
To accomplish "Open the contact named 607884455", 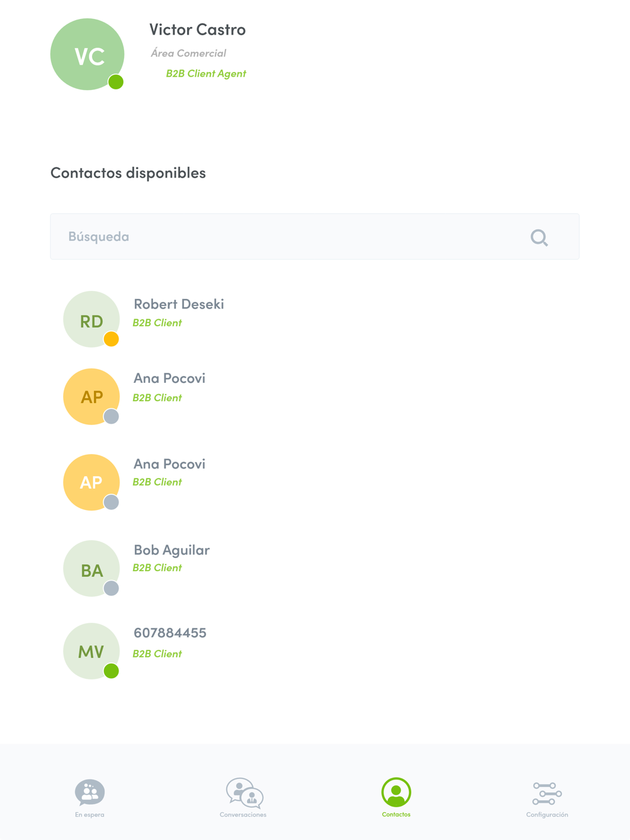I will (x=170, y=633).
